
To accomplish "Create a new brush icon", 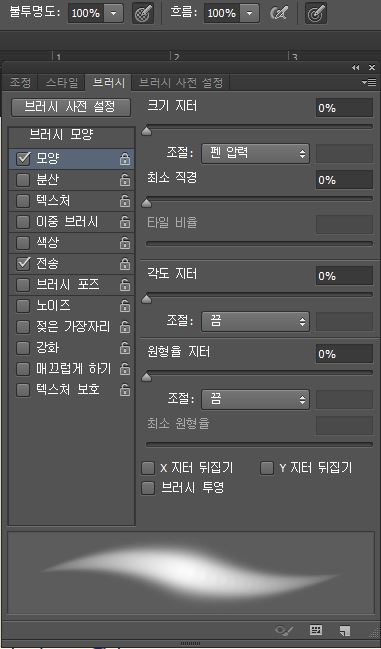I will click(344, 631).
